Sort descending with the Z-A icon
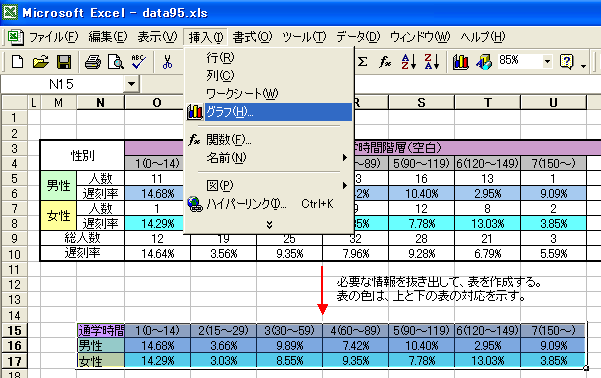 [x=432, y=61]
